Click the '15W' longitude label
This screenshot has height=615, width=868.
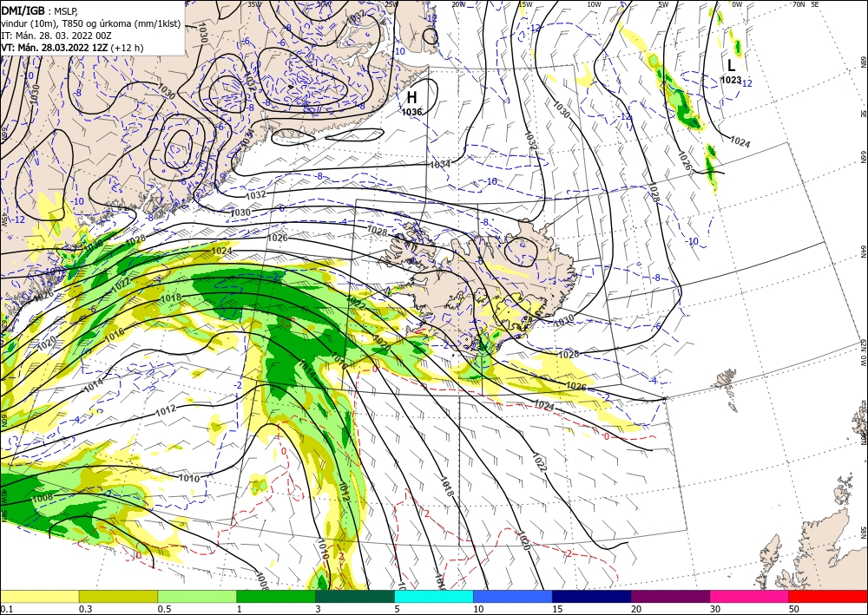point(525,4)
